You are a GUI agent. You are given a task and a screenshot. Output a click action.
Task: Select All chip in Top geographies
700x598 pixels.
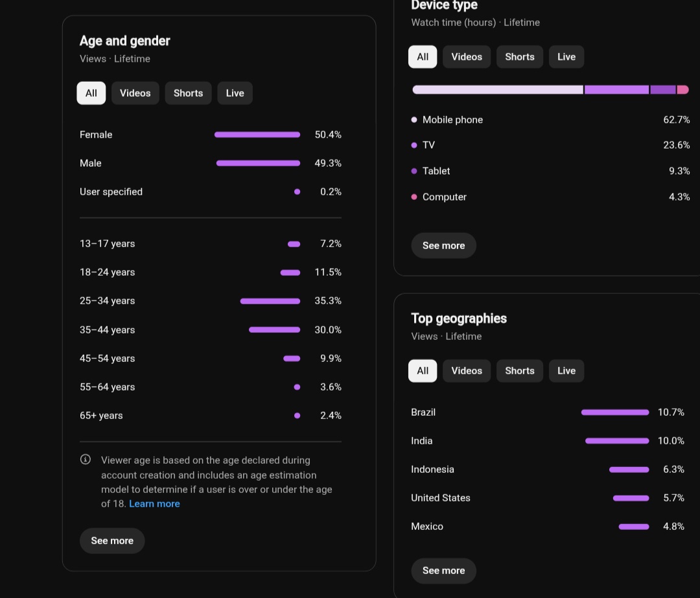[423, 371]
